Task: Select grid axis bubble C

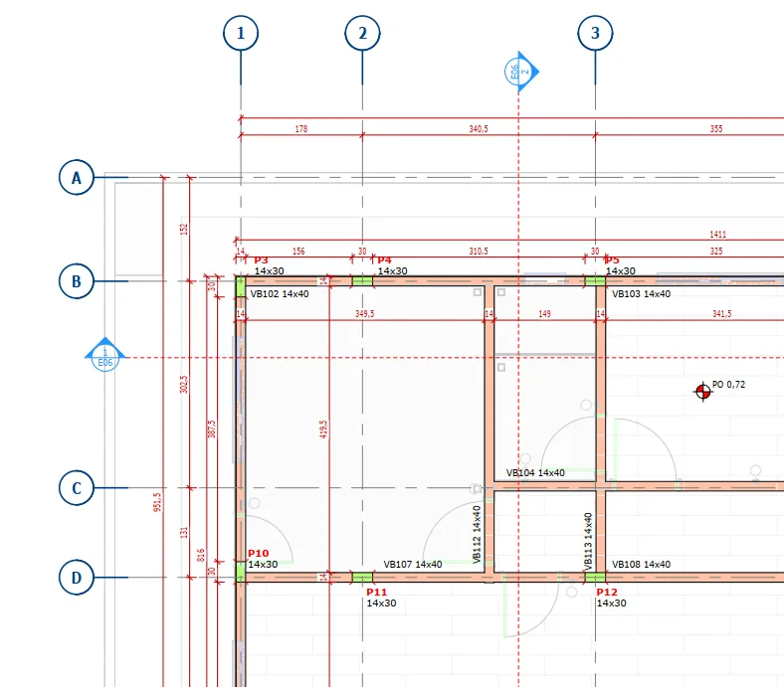Action: pos(76,488)
